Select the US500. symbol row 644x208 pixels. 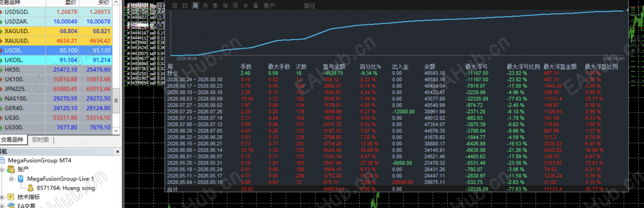pos(56,127)
